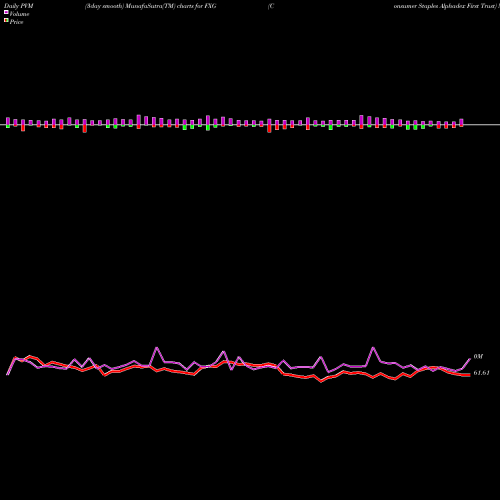Image resolution: width=500 pixels, height=500 pixels.
Task: Click the 'onsumer Staples Alphadex First Trust' text
Action: (445, 6)
